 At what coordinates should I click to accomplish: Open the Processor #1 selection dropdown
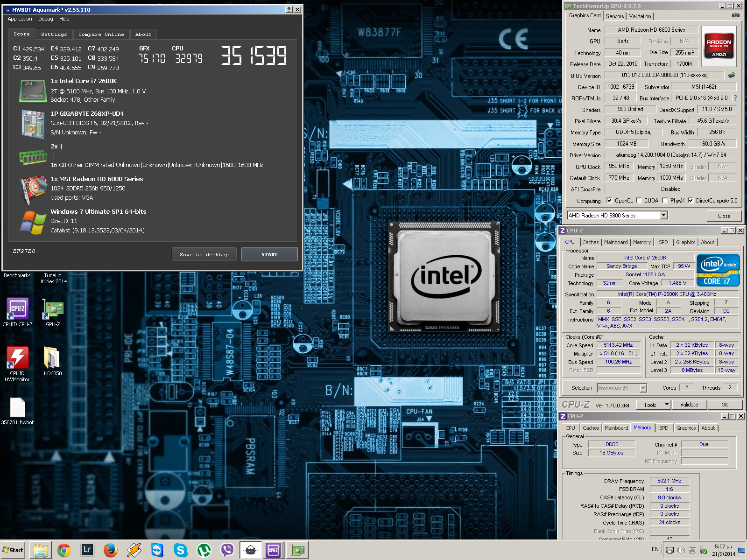pos(643,388)
